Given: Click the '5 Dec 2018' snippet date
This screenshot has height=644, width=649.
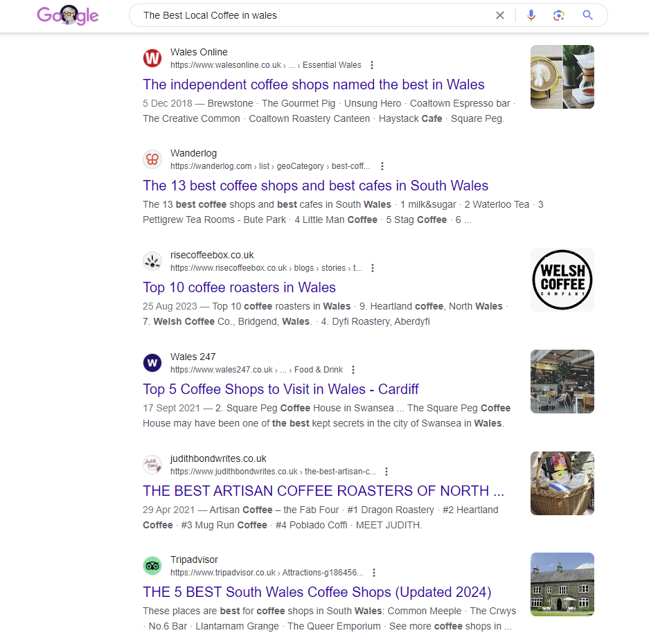Looking at the screenshot, I should (x=168, y=103).
